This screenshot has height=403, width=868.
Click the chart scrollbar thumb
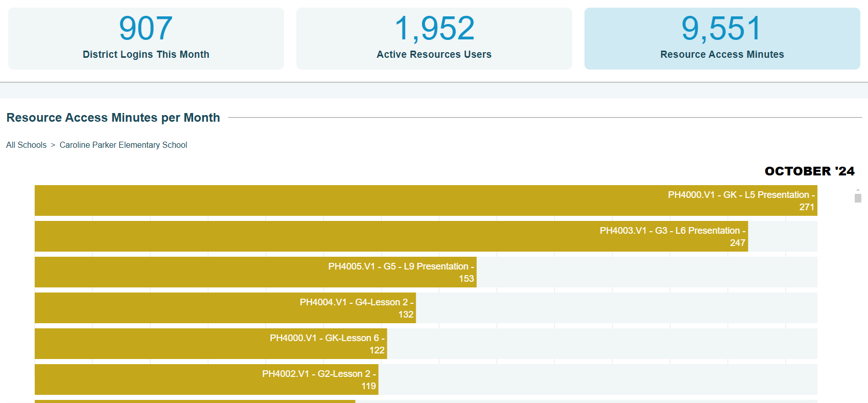858,198
